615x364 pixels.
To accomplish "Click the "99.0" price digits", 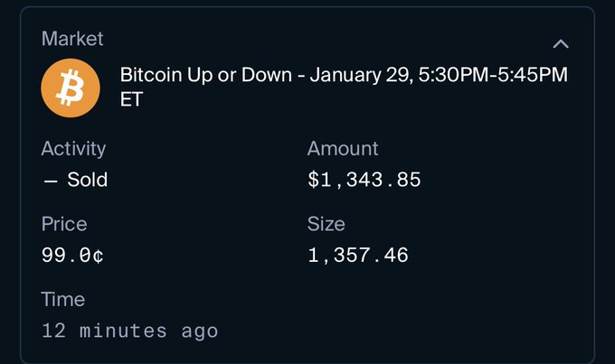I will tap(66, 256).
